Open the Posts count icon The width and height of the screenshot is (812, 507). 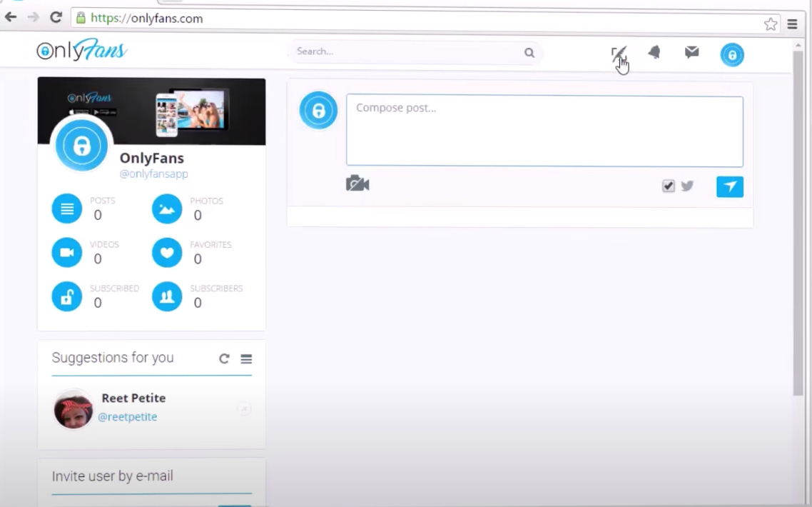click(x=67, y=209)
